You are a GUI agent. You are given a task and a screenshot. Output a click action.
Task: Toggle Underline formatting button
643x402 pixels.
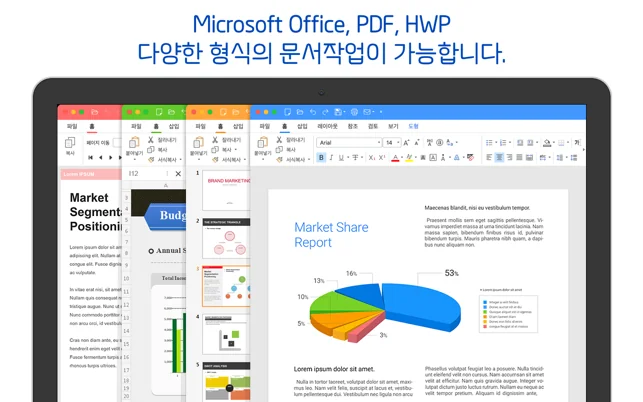click(x=341, y=158)
